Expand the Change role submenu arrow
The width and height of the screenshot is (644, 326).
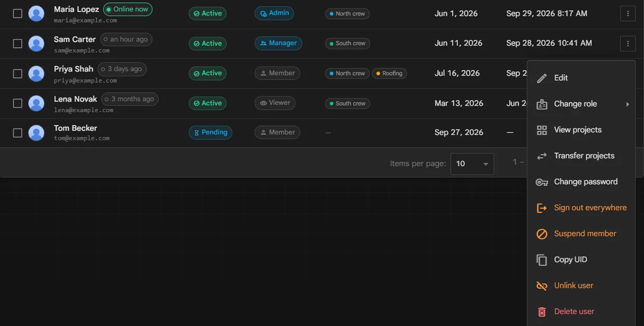627,104
